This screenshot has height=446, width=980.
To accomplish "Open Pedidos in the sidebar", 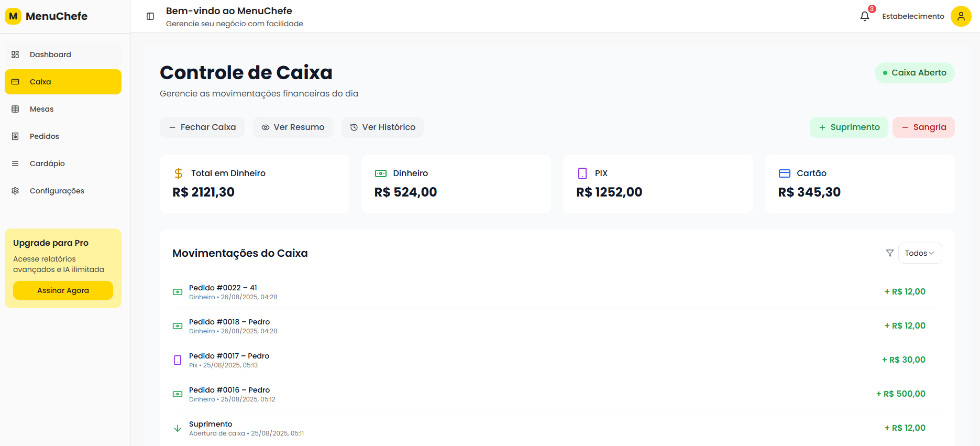I will 45,136.
